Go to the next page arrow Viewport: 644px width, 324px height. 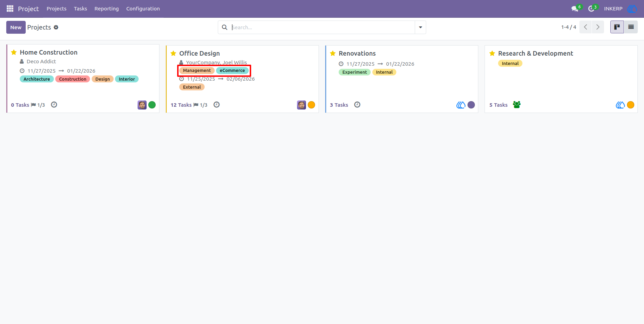[598, 27]
